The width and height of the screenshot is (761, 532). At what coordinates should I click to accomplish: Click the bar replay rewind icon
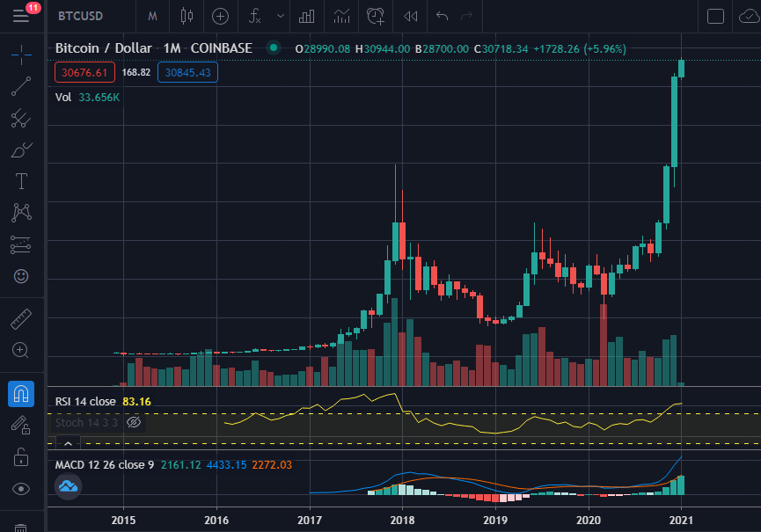tap(411, 17)
